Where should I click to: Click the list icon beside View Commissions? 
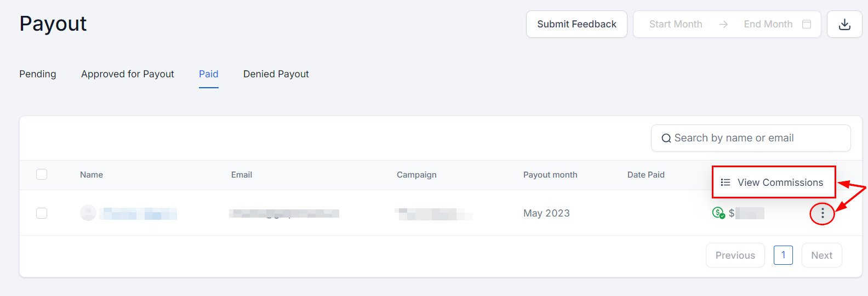coord(726,183)
